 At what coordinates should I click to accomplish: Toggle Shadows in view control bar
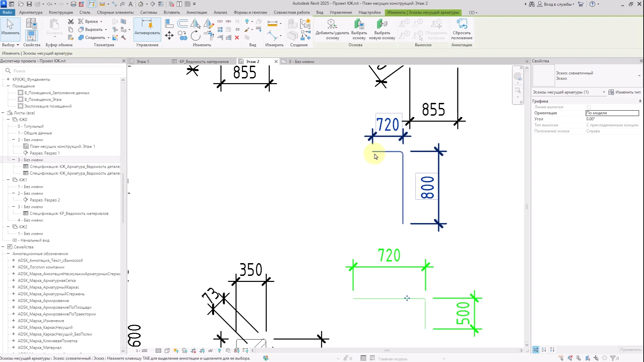coord(184,351)
